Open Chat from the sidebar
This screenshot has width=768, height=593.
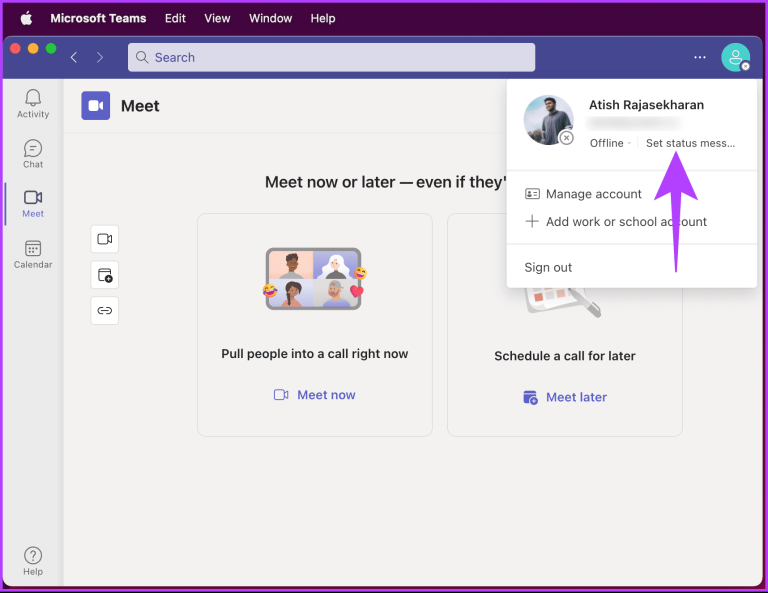pos(33,153)
